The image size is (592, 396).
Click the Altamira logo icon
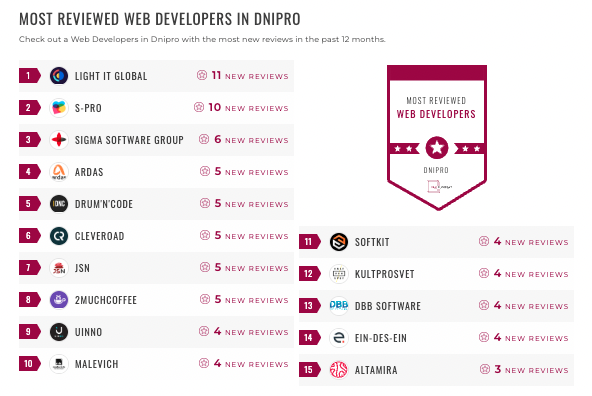tap(339, 370)
